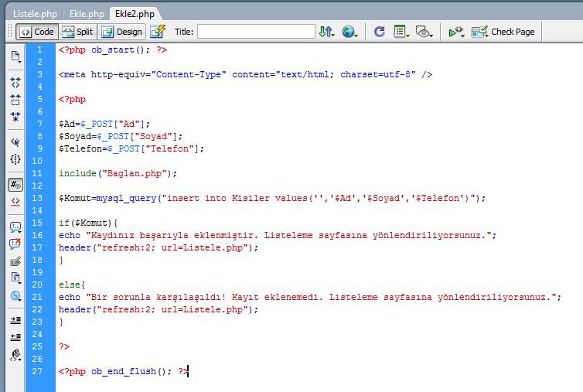Open the View Options menu
This screenshot has height=392, width=583.
(401, 32)
